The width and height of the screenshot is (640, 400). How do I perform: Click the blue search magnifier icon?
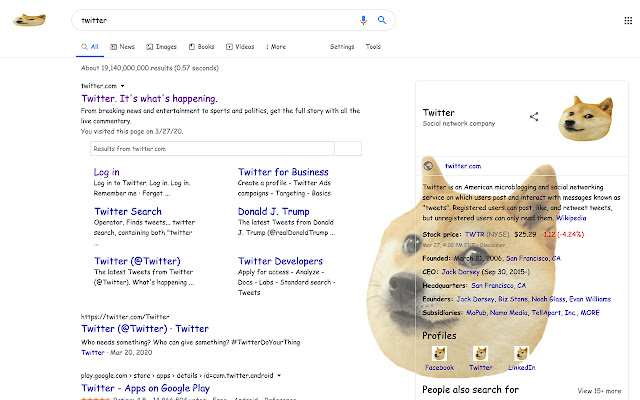pyautogui.click(x=382, y=20)
